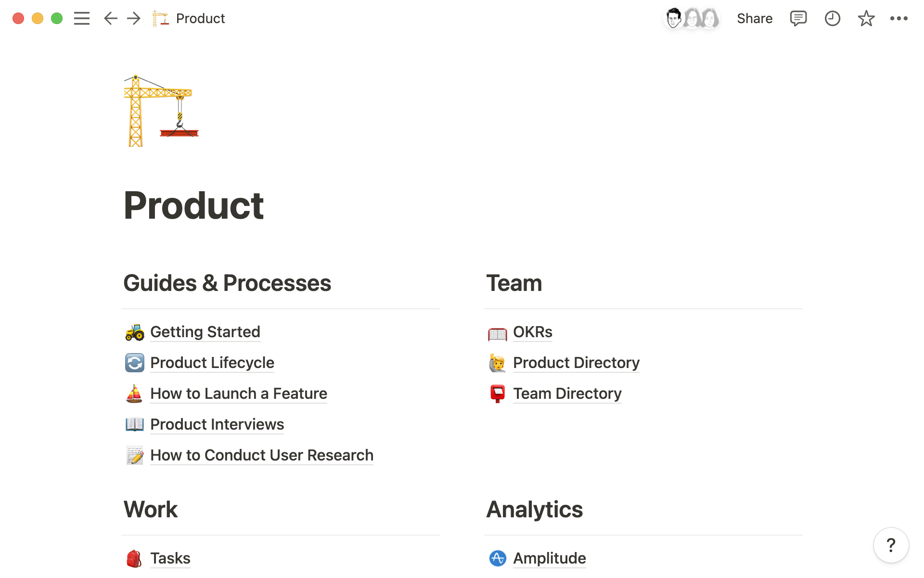924x578 pixels.
Task: Open Product Lifecycle page
Action: [x=212, y=362]
